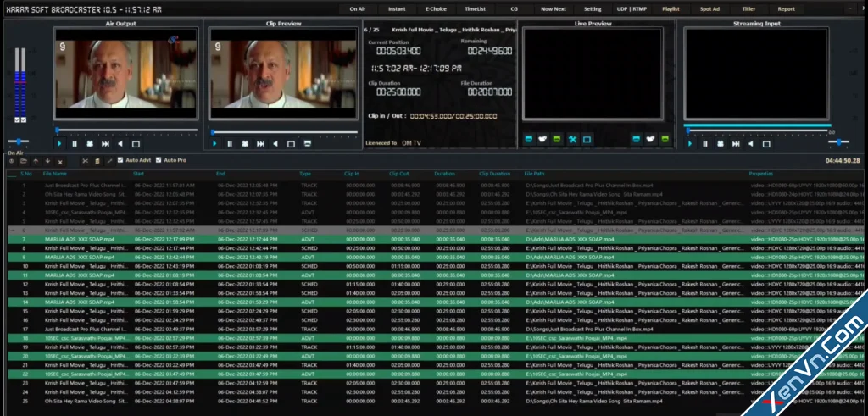
Task: Move selected playlist item down with down arrow
Action: [47, 161]
